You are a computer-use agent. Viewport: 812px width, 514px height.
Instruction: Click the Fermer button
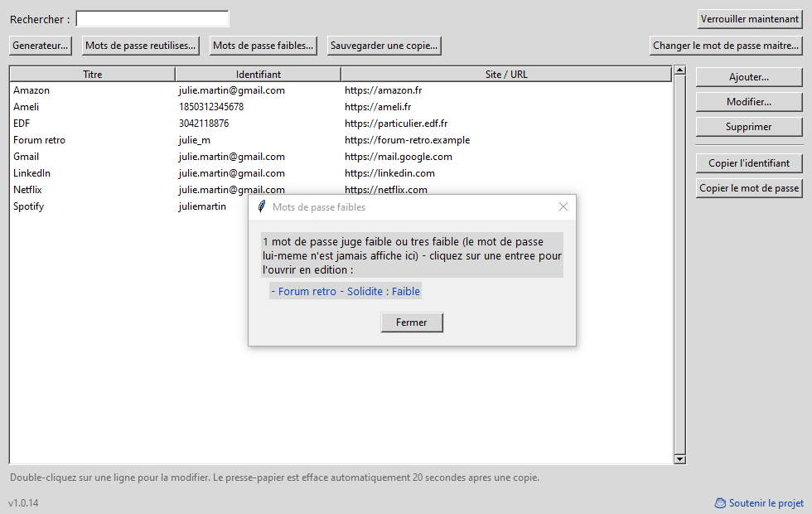click(x=412, y=322)
